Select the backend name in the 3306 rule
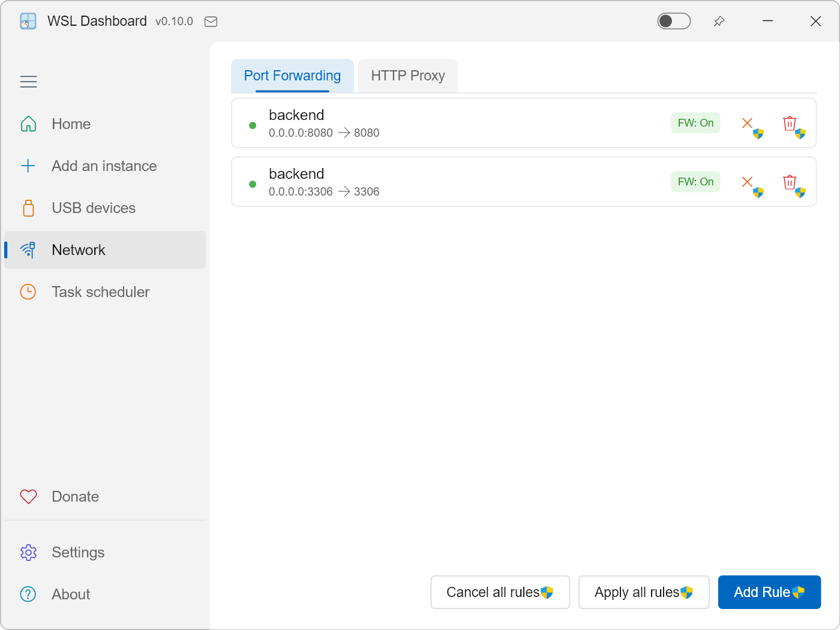This screenshot has height=630, width=840. [x=296, y=174]
